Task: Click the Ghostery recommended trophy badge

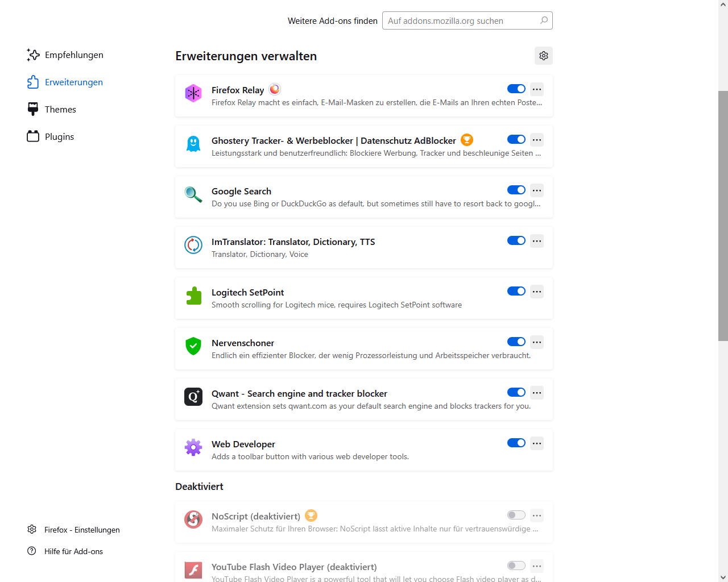Action: pyautogui.click(x=467, y=140)
